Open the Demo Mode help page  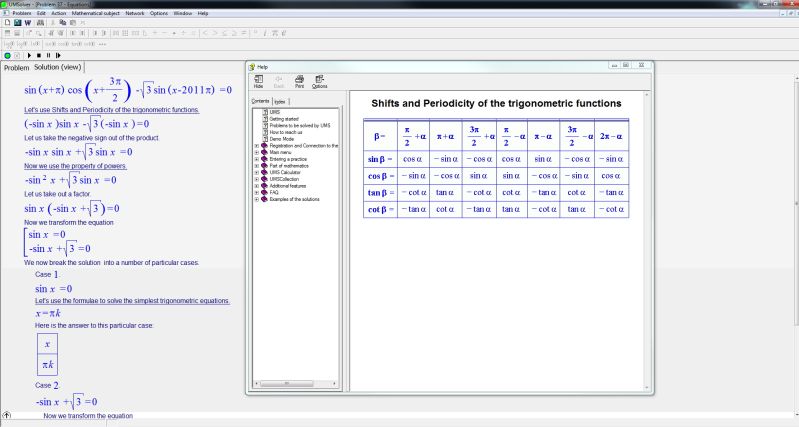[x=281, y=139]
